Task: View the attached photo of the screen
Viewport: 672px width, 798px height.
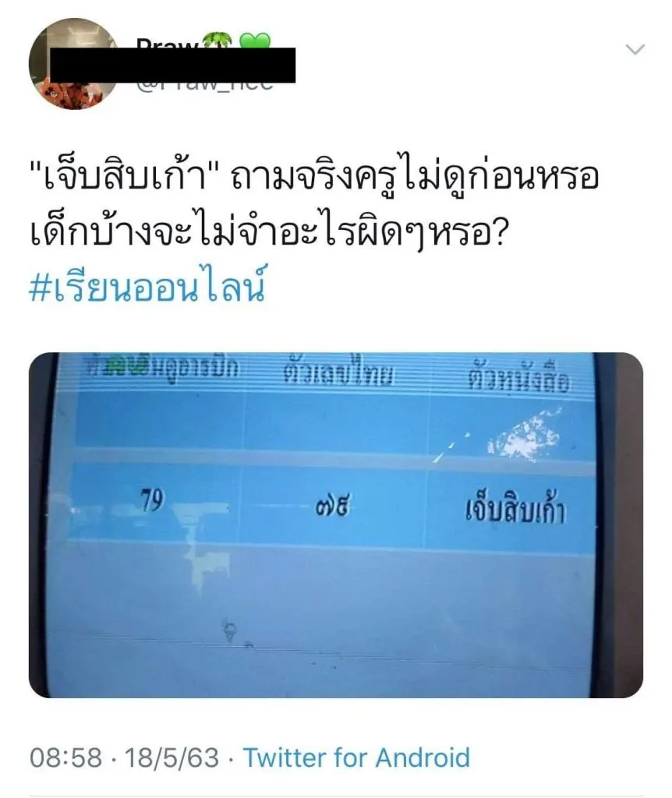Action: tap(336, 524)
